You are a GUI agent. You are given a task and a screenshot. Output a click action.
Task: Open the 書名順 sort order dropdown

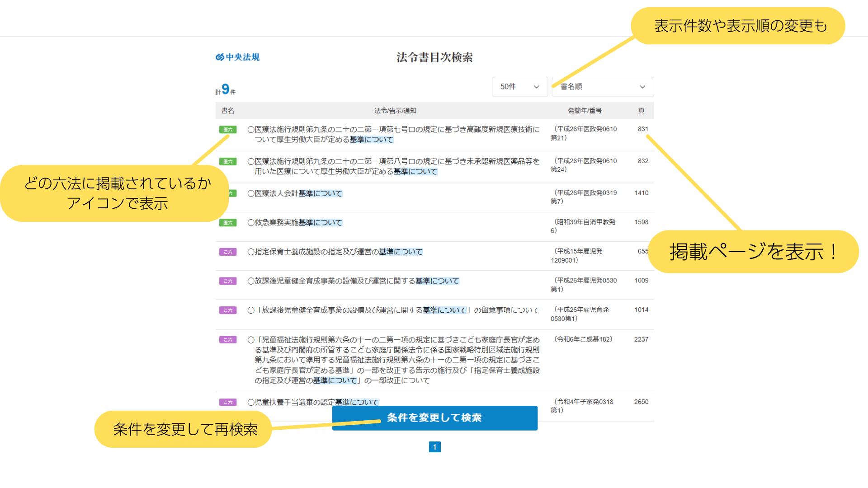(602, 87)
